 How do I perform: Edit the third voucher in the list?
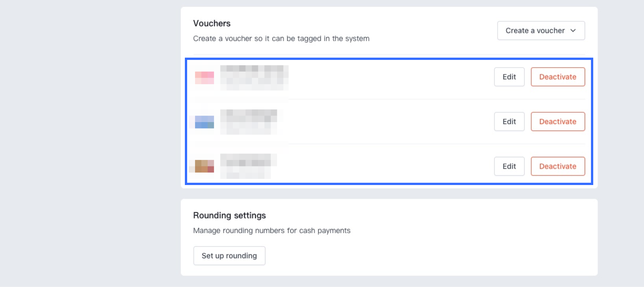click(x=509, y=166)
